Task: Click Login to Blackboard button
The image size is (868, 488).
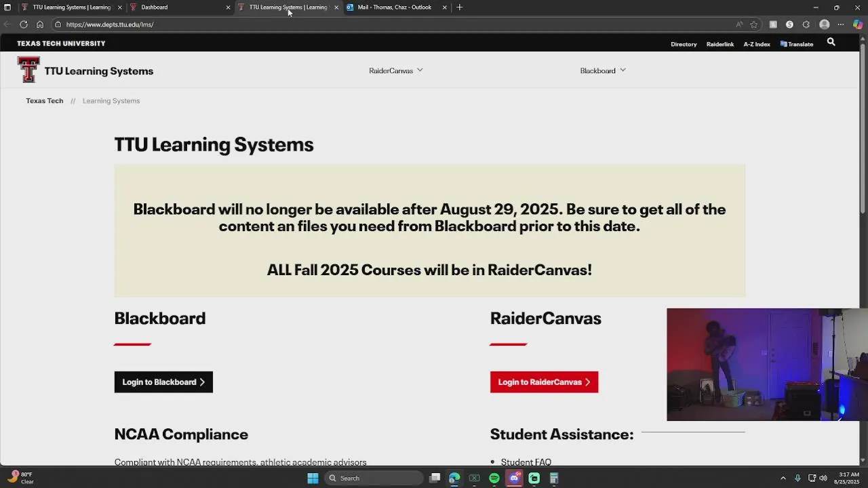Action: (x=163, y=382)
